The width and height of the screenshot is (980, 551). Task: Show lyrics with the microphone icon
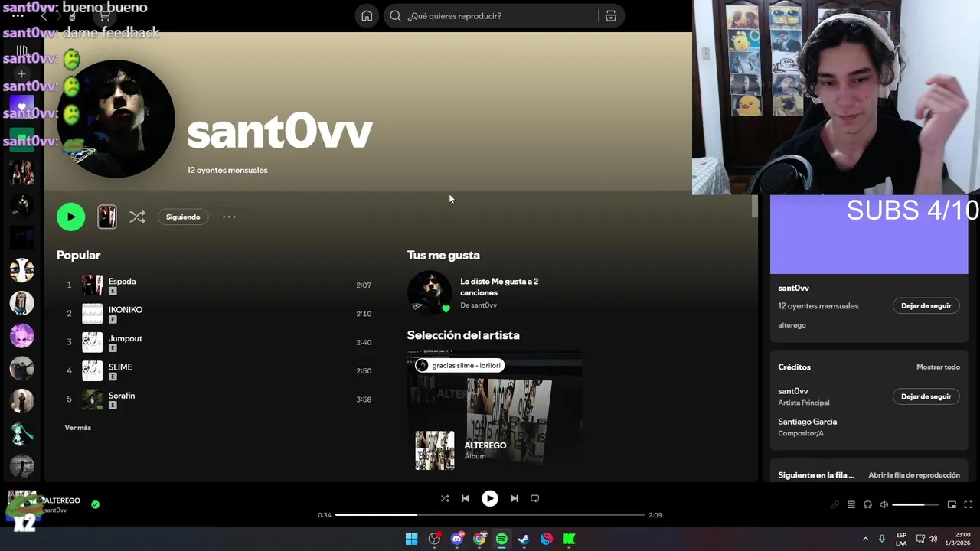click(835, 505)
